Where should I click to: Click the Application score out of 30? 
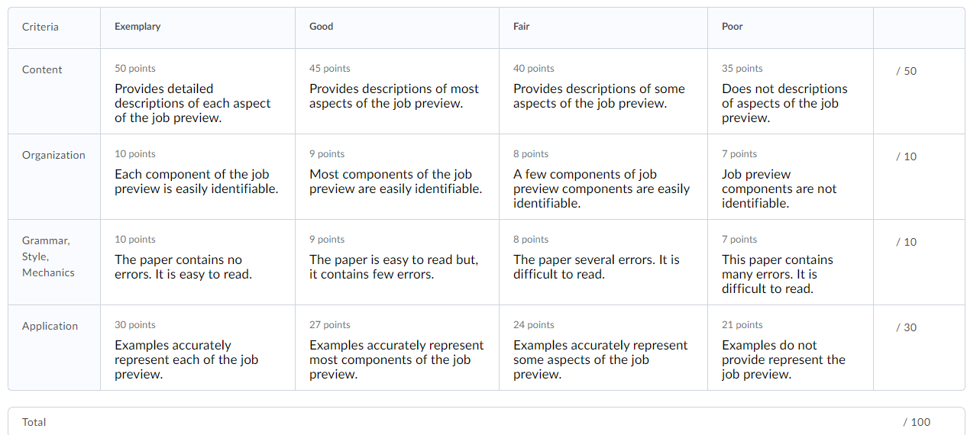(906, 327)
